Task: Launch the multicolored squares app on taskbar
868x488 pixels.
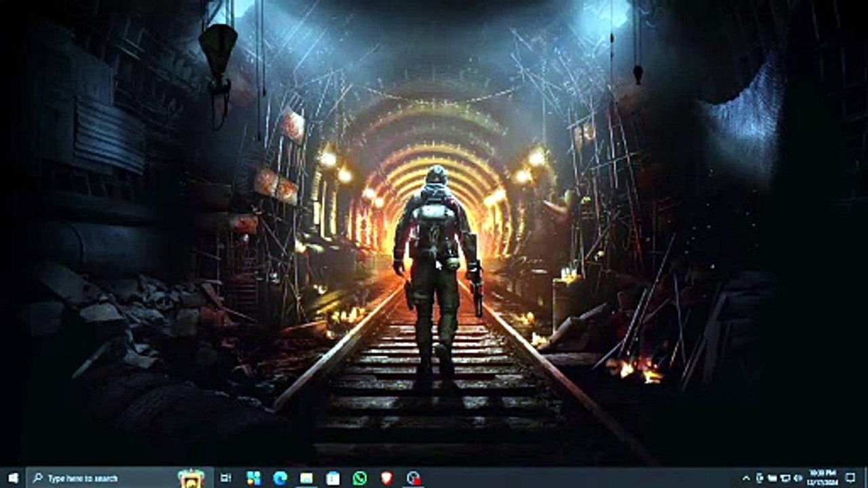Action: [254, 478]
